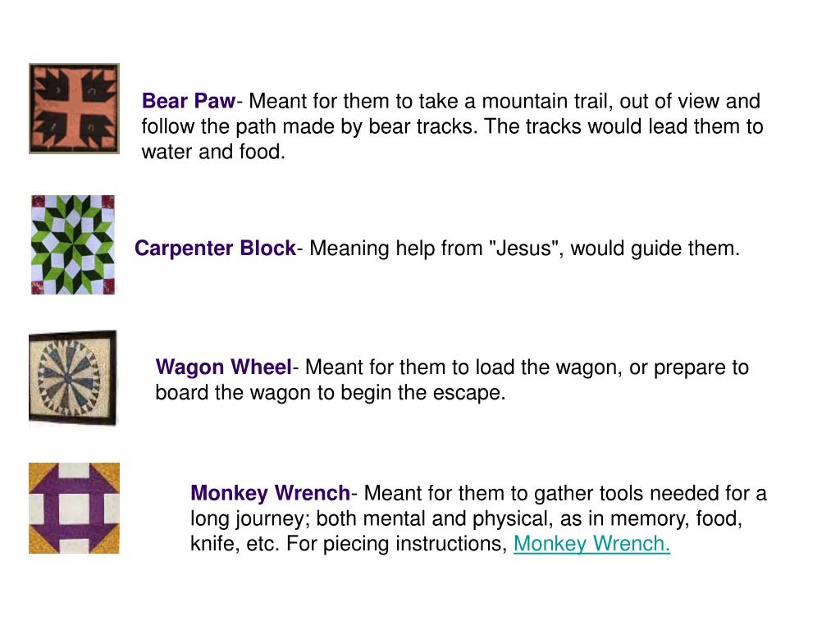
Task: Click the bold Carpenter Block heading
Action: click(x=215, y=249)
